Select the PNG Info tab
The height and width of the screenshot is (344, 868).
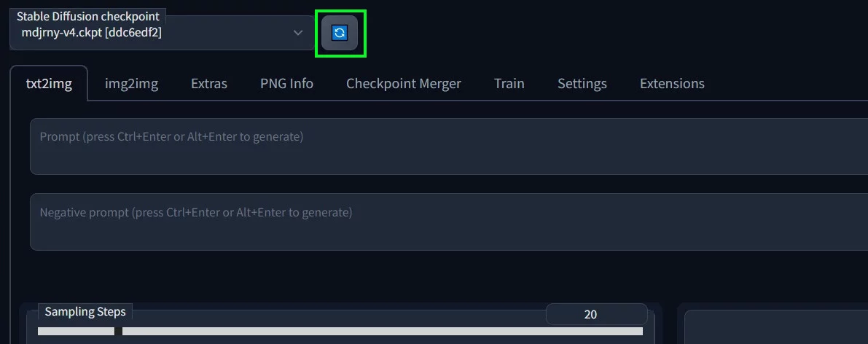tap(286, 84)
